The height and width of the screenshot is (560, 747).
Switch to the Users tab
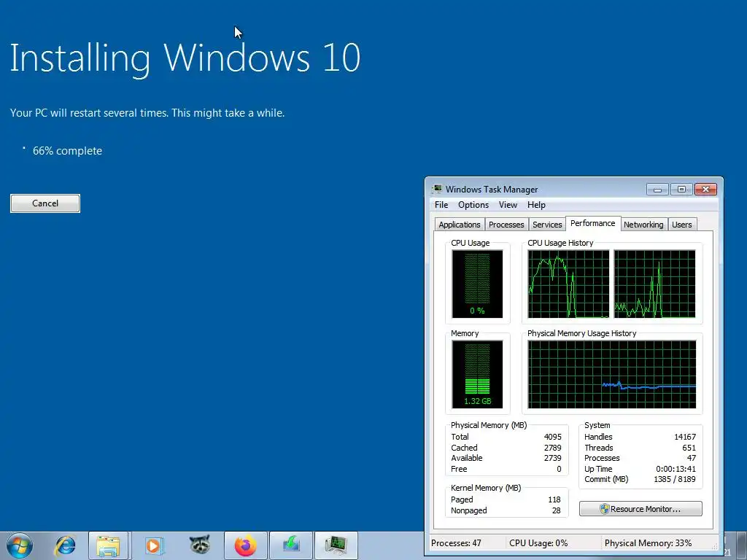coord(682,225)
